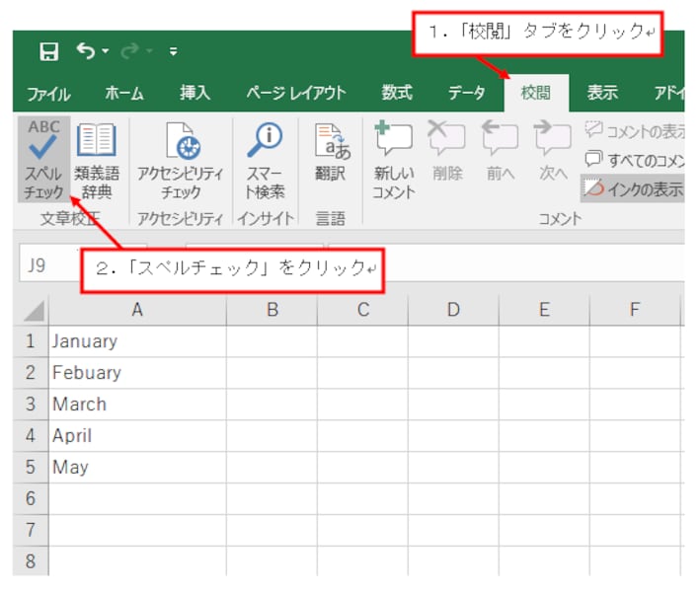Click cell containing March
Screen dimensions: 700x592
[x=137, y=405]
